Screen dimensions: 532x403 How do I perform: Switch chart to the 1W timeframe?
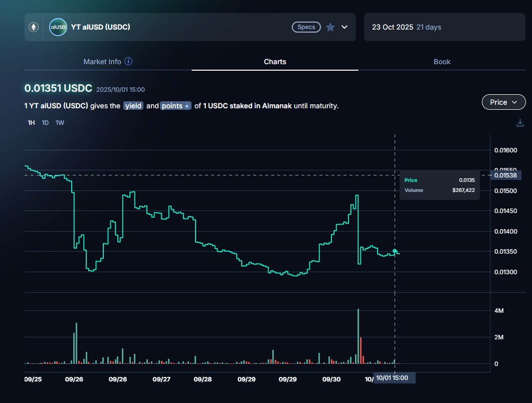pyautogui.click(x=60, y=123)
